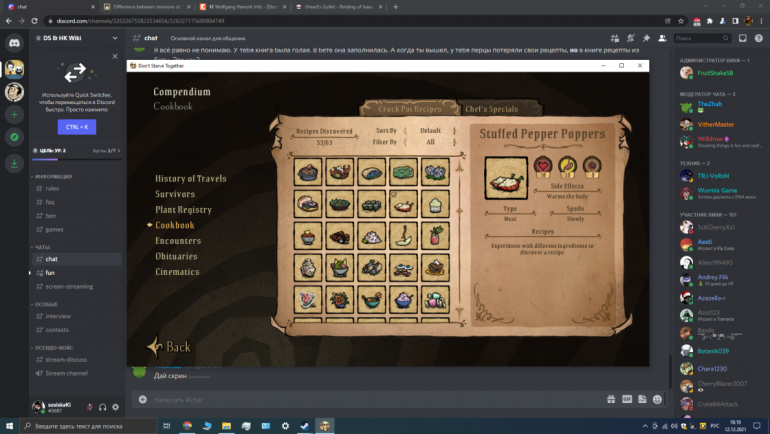The height and width of the screenshot is (434, 770).
Task: Select Encounters in Compendium menu
Action: (x=178, y=241)
